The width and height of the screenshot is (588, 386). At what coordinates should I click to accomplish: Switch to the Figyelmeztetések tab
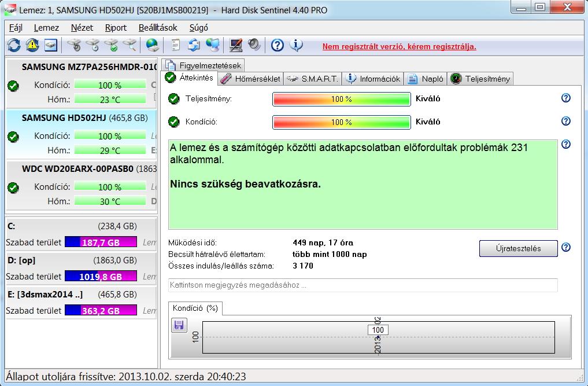(x=204, y=65)
